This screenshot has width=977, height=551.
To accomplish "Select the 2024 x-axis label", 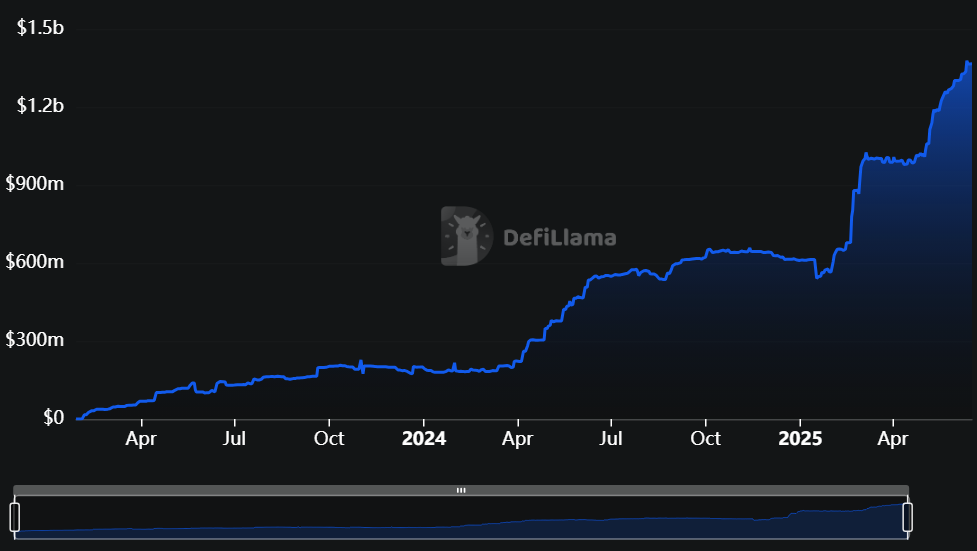I will pyautogui.click(x=423, y=439).
